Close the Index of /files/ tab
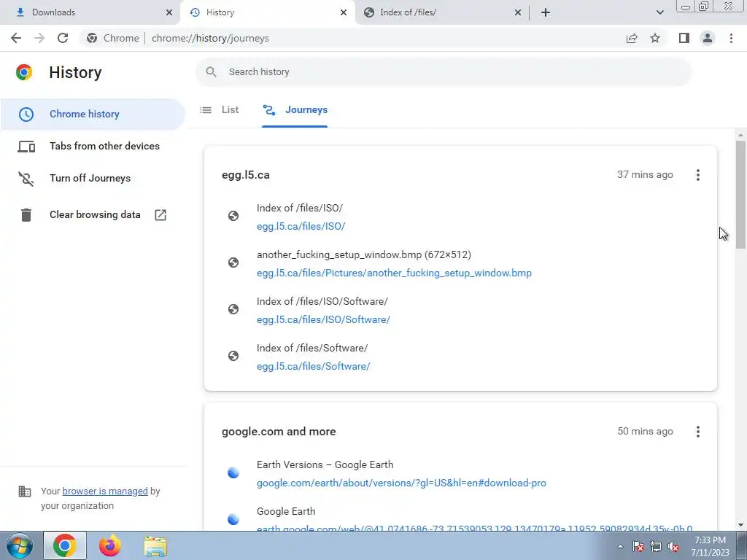 tap(518, 12)
